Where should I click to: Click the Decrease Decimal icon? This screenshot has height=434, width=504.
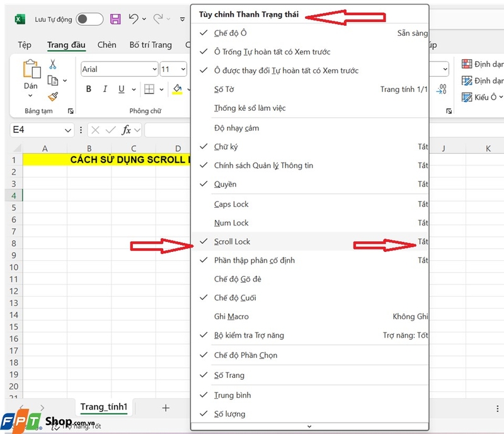[x=442, y=89]
